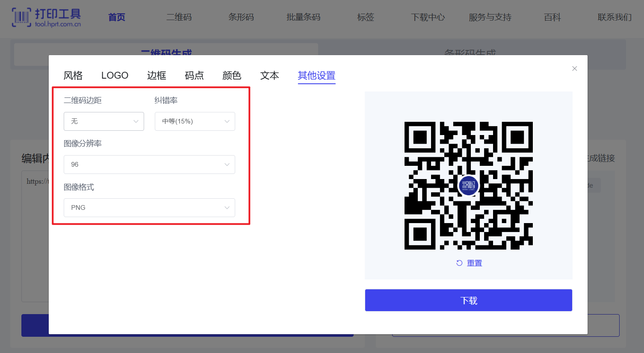Click the 图像格式 label

click(79, 187)
